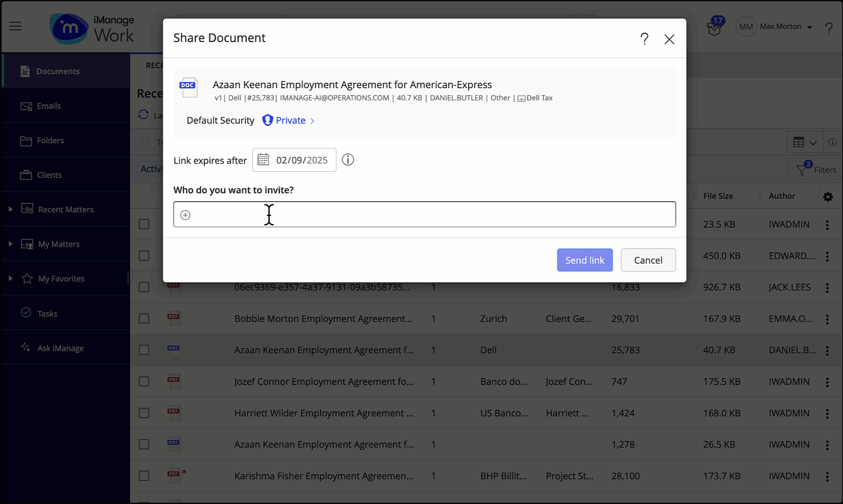Click the invitee input field
Image resolution: width=843 pixels, height=504 pixels.
coord(420,214)
